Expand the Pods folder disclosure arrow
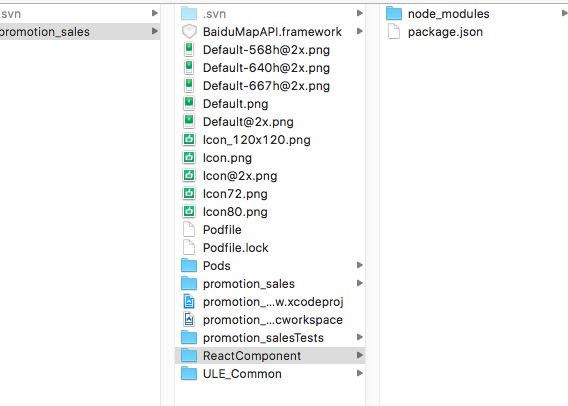The image size is (568, 406). pyautogui.click(x=360, y=265)
